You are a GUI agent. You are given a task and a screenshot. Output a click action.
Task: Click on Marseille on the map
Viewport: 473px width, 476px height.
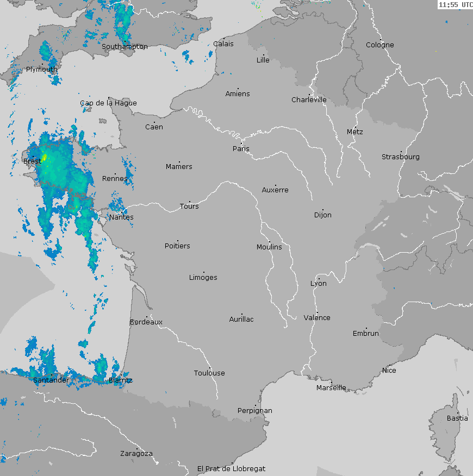[331, 387]
